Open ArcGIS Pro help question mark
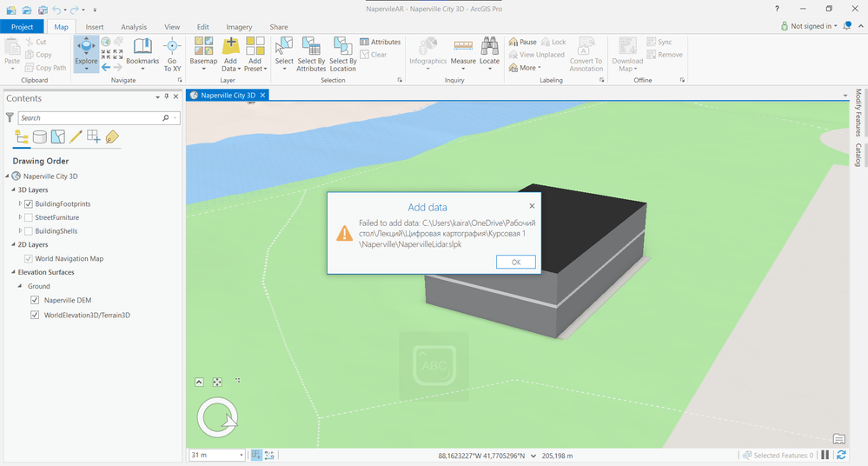 click(x=777, y=9)
